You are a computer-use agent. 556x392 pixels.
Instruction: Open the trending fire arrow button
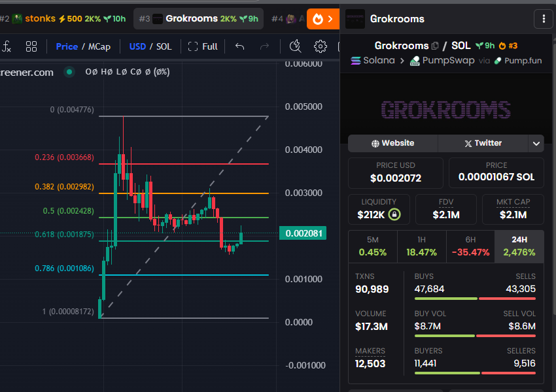[x=323, y=19]
